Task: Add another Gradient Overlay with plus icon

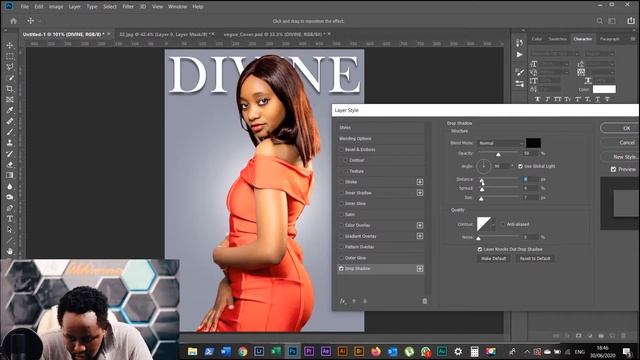Action: click(420, 236)
